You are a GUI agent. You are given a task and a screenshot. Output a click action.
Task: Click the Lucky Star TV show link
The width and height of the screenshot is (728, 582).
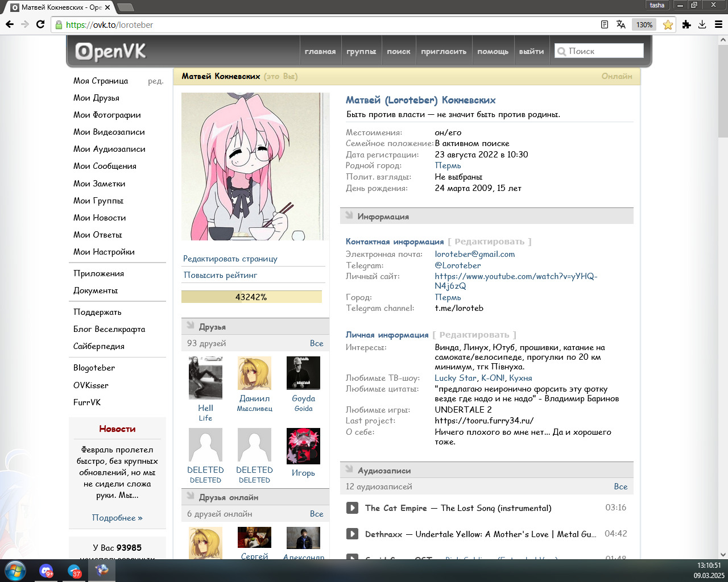[456, 378]
